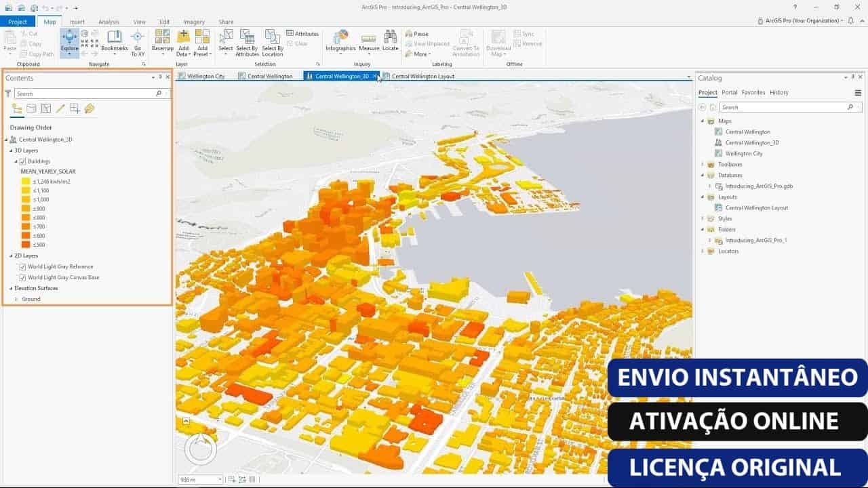The image size is (868, 488).
Task: Click List By Data Source icon
Action: (x=31, y=108)
